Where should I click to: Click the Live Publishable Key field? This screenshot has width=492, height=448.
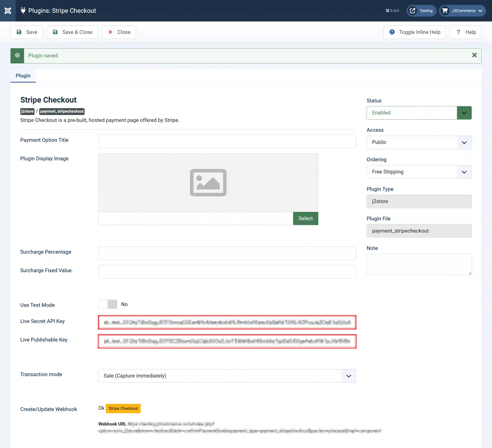pos(227,341)
